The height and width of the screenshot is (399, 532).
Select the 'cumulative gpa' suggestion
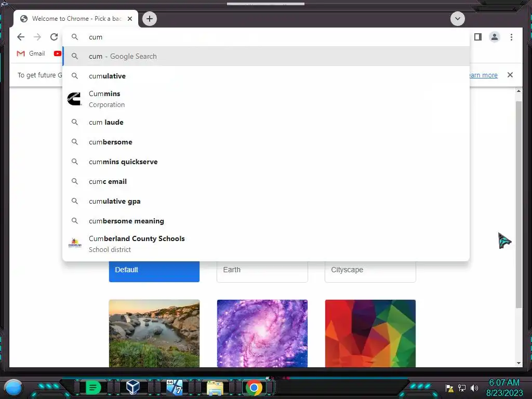click(266, 201)
